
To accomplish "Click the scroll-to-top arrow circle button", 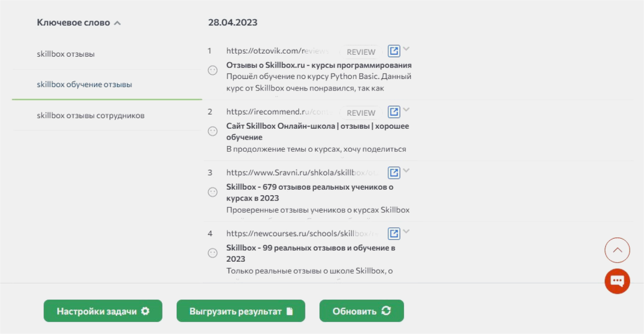I will pos(617,250).
